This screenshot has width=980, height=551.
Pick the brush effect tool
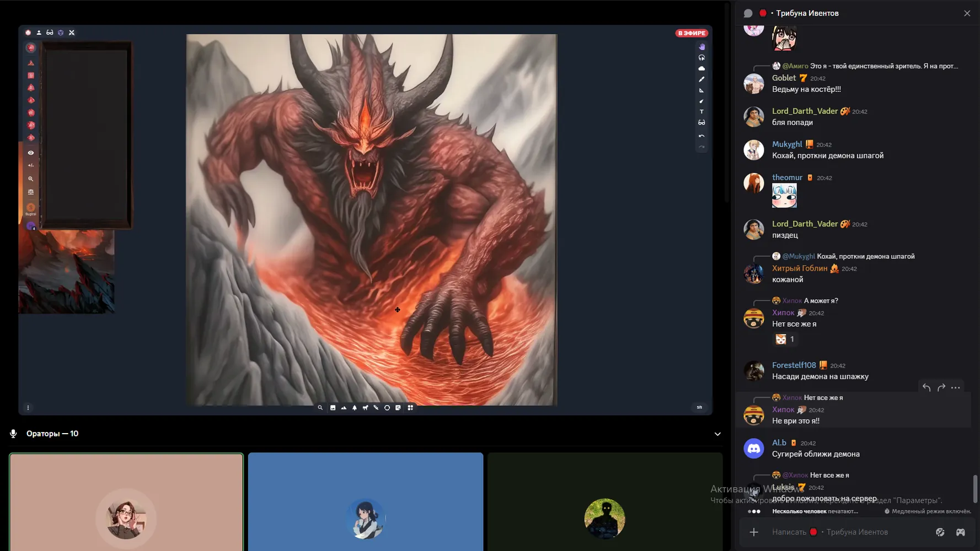701,101
